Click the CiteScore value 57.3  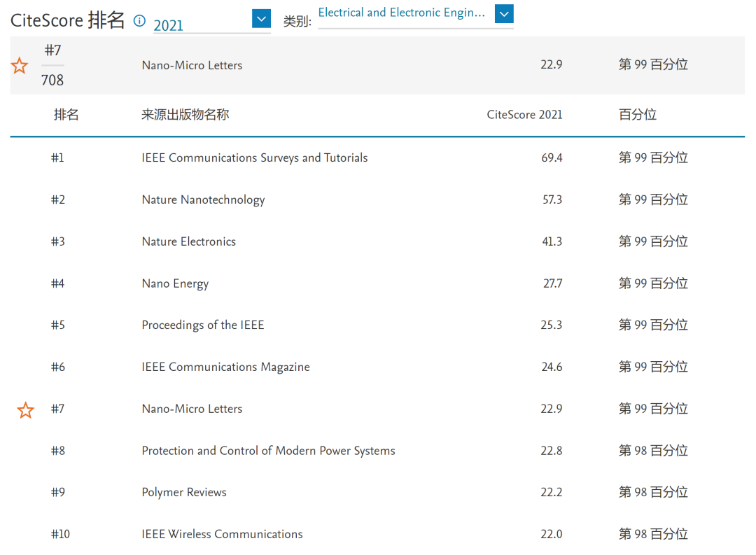(552, 199)
